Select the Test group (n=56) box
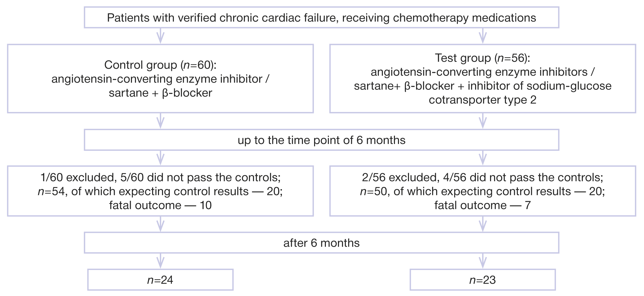644x296 pixels. (483, 79)
